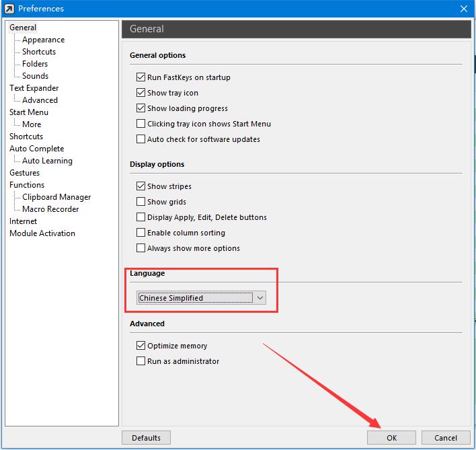This screenshot has width=476, height=450.
Task: Open Auto Learning preferences
Action: tap(47, 161)
